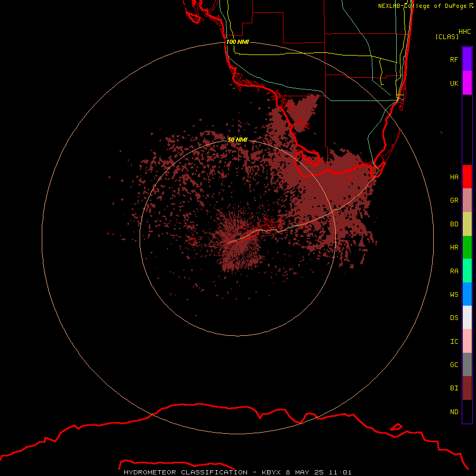Click the DS white legend swatch
The height and width of the screenshot is (476, 476).
(467, 317)
